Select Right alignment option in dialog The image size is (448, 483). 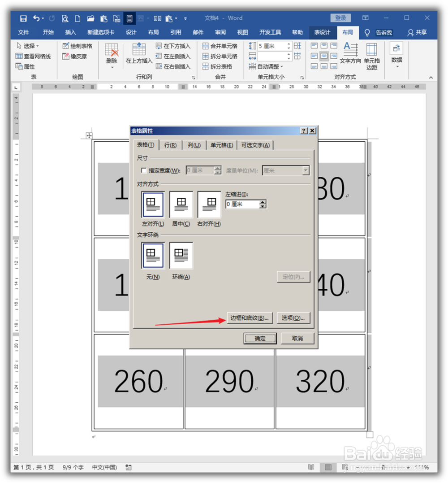[x=209, y=205]
